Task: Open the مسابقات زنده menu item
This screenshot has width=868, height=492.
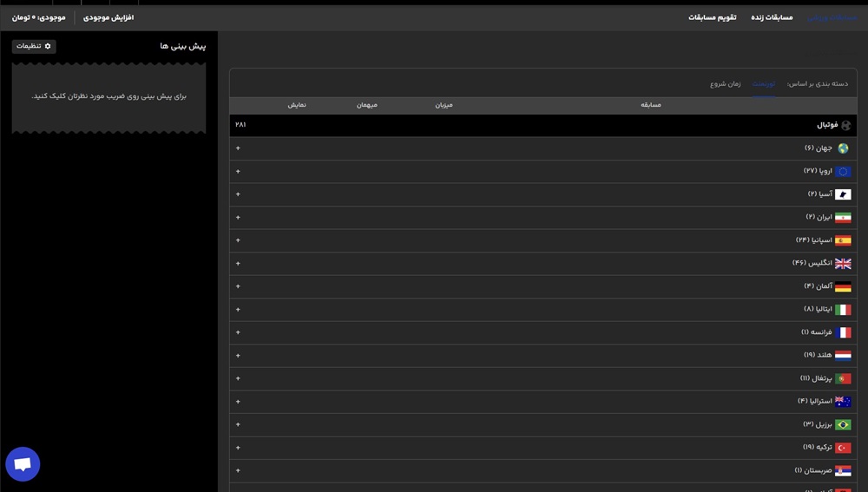Action: pos(772,17)
